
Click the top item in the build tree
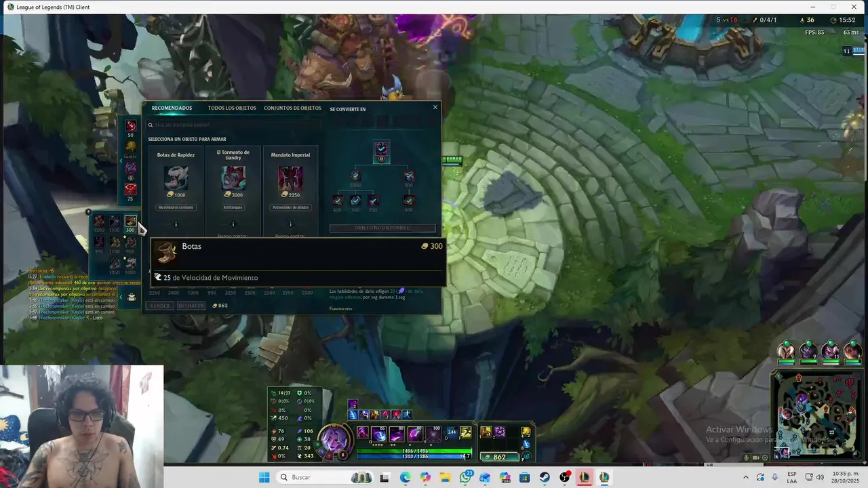pos(381,148)
